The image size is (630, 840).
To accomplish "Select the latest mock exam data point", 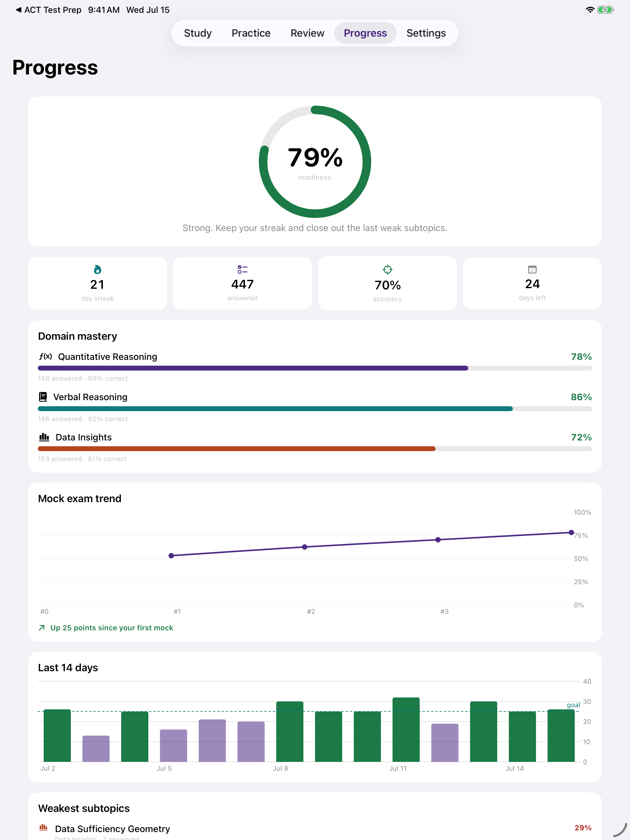I will (x=571, y=532).
